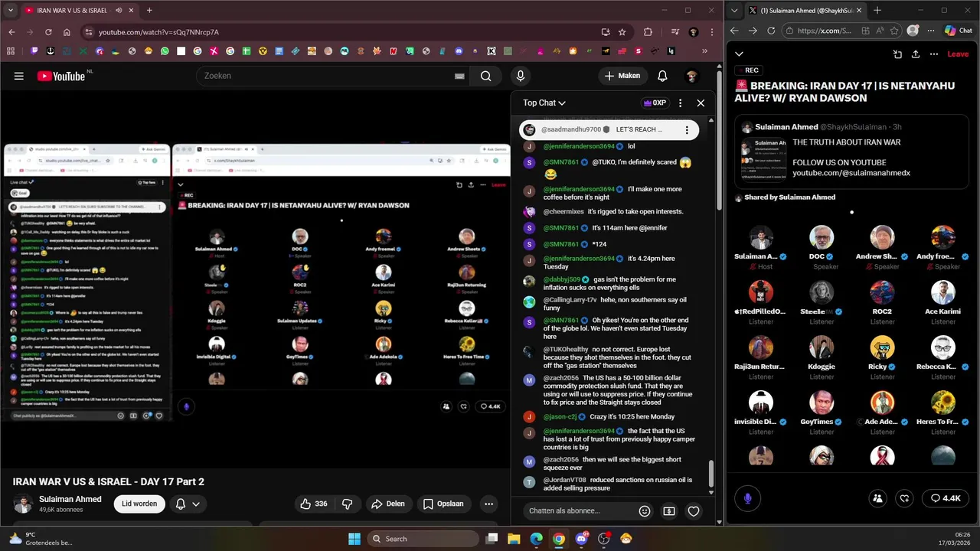Image resolution: width=980 pixels, height=551 pixels.
Task: Expand the notification bell preferences dropdown
Action: tap(196, 504)
